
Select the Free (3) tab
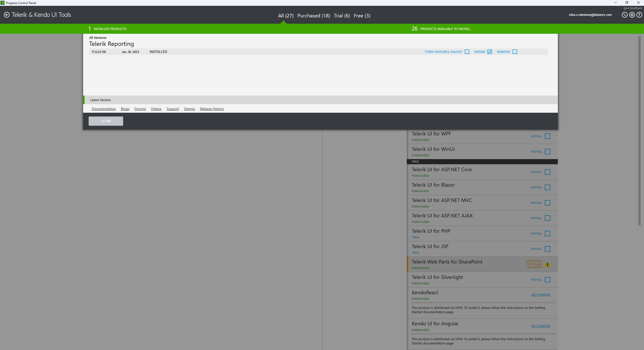pos(362,16)
